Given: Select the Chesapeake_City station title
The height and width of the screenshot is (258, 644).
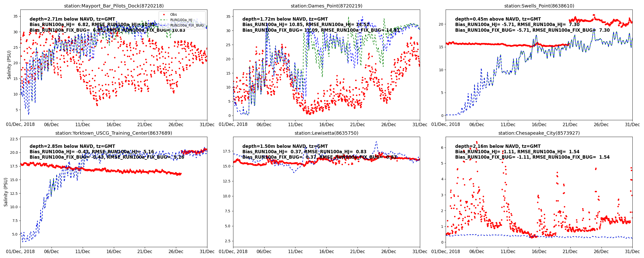Looking at the screenshot, I should click(539, 133).
